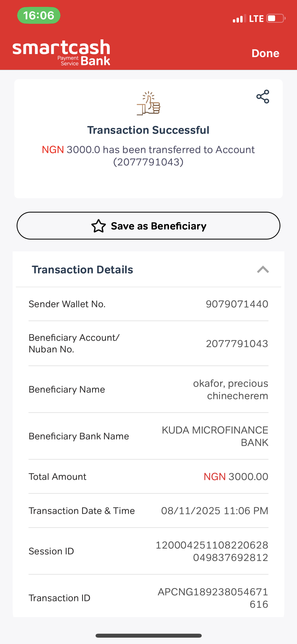Tap the Smartcash Payment Service Bank logo
This screenshot has height=644, width=297.
[x=61, y=53]
